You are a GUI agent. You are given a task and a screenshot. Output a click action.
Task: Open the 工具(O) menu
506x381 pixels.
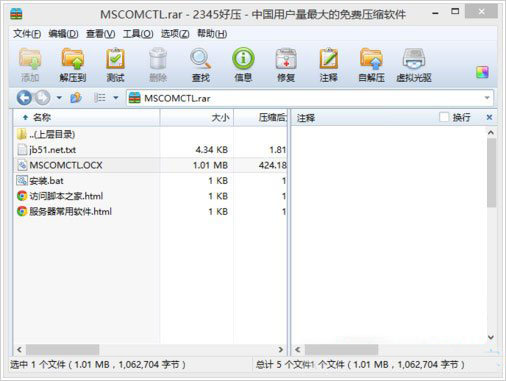coord(138,34)
